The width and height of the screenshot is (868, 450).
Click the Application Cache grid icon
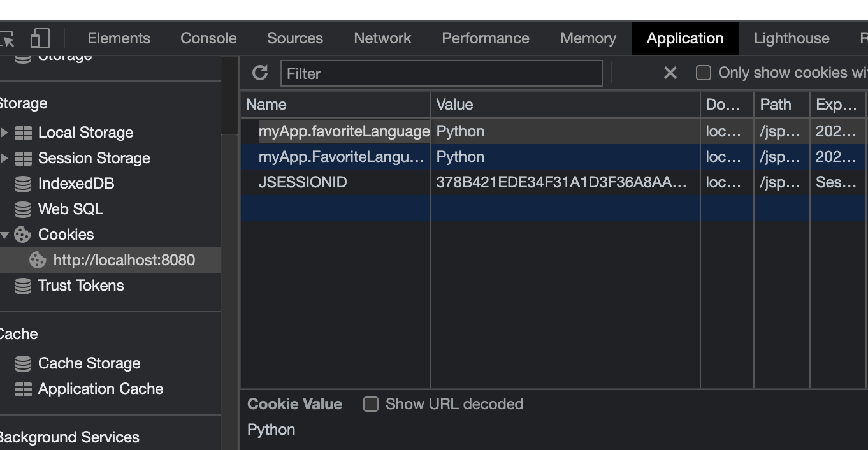[x=23, y=389]
